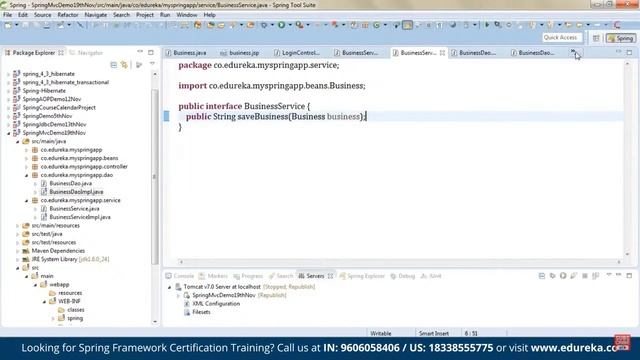Click the saveBusiness method code line
Screen dimensions: 640x360
coord(276,117)
